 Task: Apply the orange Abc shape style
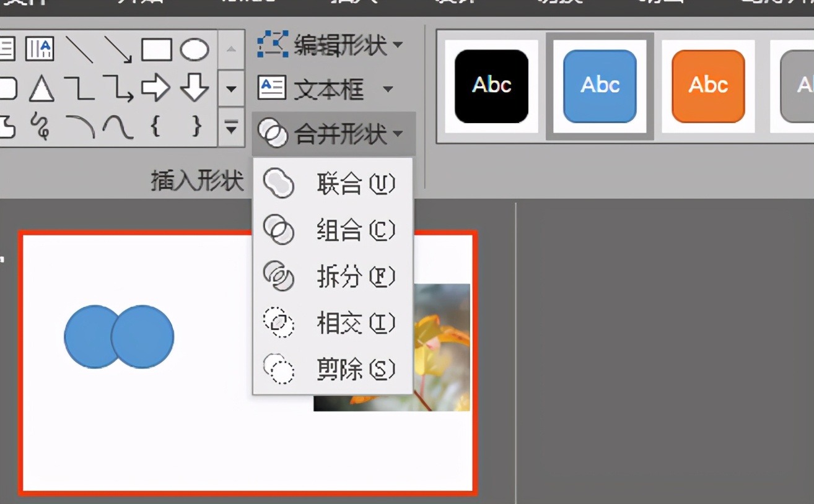point(707,86)
